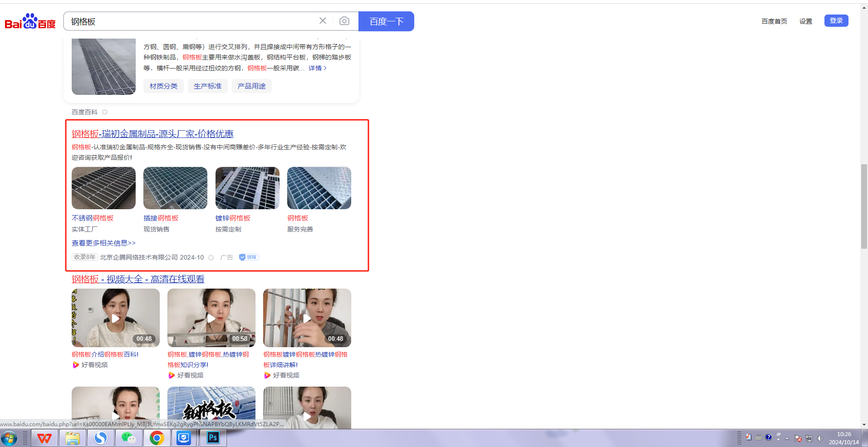
Task: Clear the search box with X icon
Action: (x=323, y=21)
